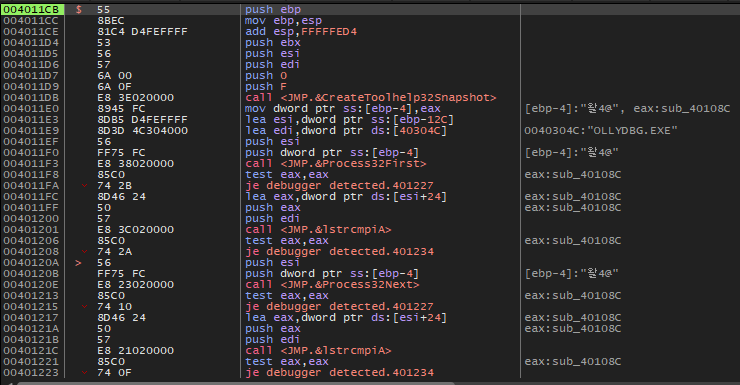Viewport: 740px width, 385px height.
Task: Select the 'push F' instruction
Action: coord(266,87)
